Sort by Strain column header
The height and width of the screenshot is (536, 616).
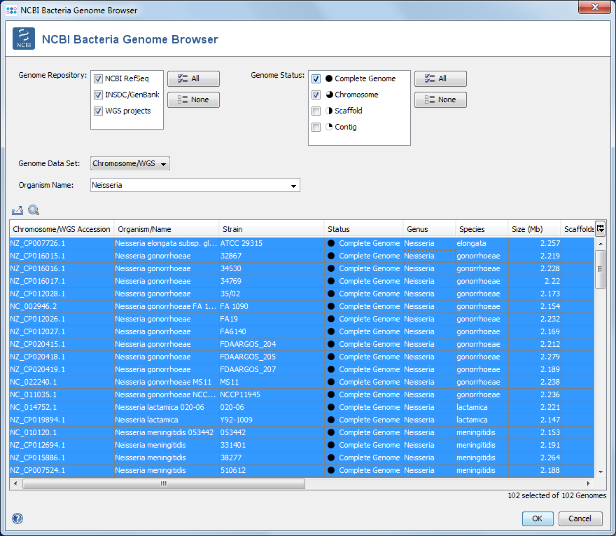(271, 229)
